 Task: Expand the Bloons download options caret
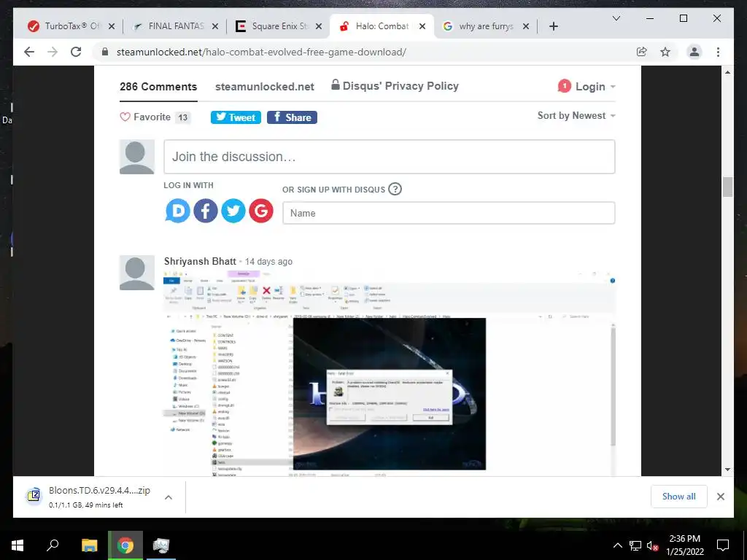coord(169,497)
